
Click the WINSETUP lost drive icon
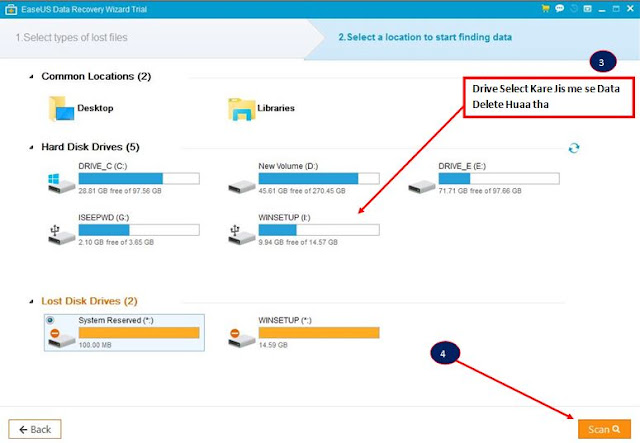coord(242,338)
